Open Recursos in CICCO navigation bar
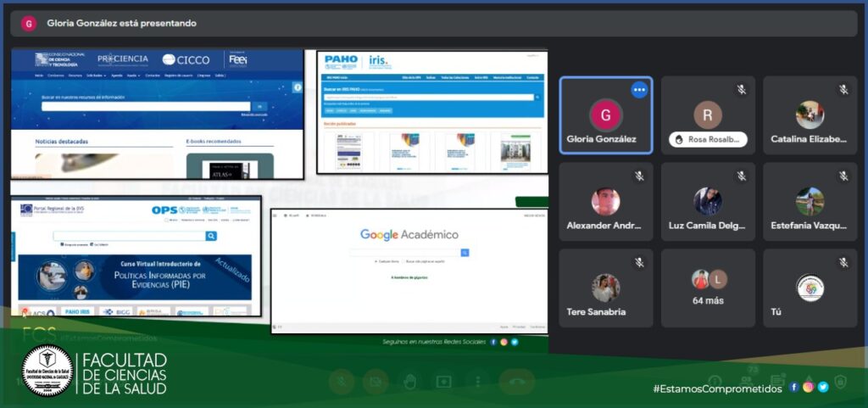Viewport: 868px width, 408px height. tap(75, 75)
